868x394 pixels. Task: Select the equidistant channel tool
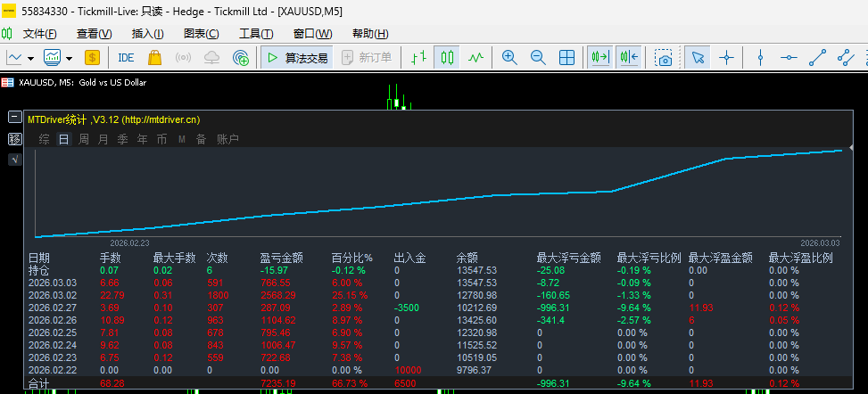pos(847,57)
